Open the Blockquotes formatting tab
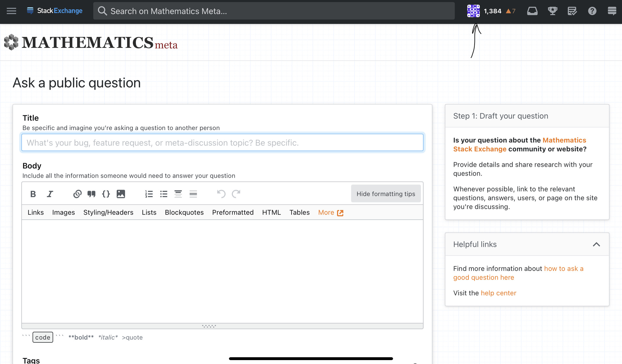Viewport: 622px width, 364px height. [184, 212]
